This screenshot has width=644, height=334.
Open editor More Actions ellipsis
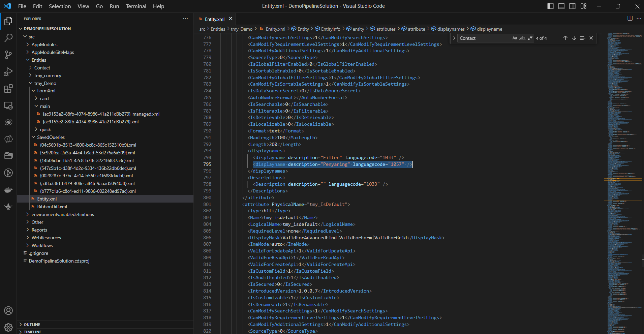pyautogui.click(x=639, y=19)
